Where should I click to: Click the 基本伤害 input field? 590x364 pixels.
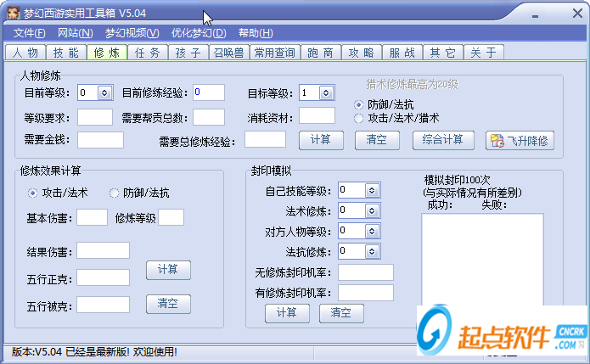[93, 217]
